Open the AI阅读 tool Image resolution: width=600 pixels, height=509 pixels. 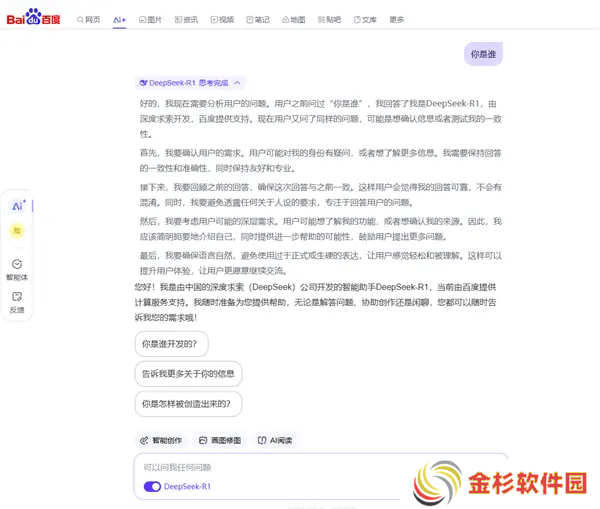276,440
